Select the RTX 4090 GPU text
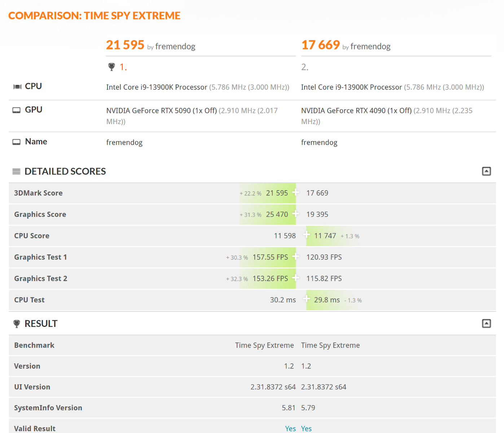Viewport: 504px width, 433px height. 356,111
